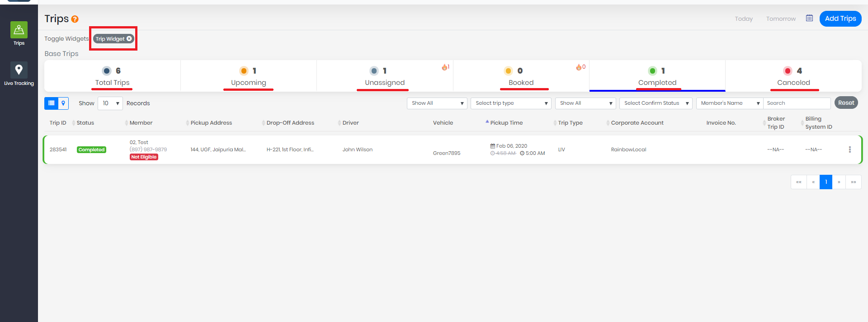Image resolution: width=868 pixels, height=322 pixels.
Task: Filter by Total Trips card
Action: pyautogui.click(x=113, y=76)
